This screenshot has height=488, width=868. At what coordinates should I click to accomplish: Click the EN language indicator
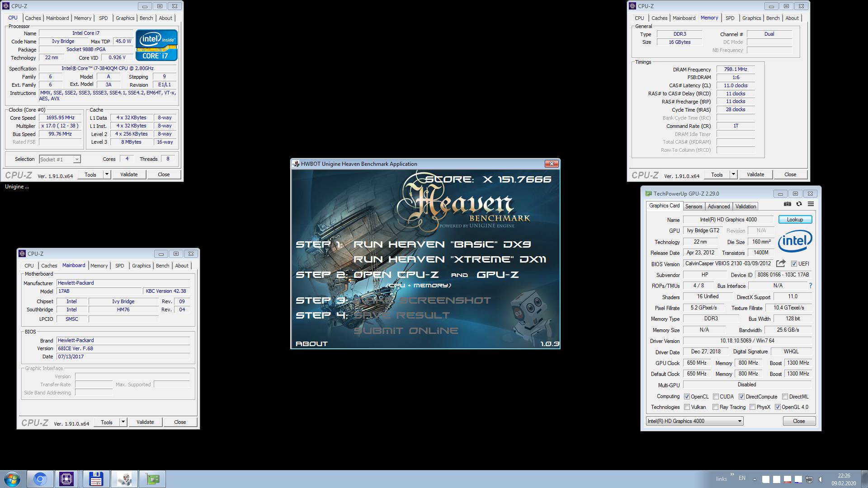[x=742, y=478]
